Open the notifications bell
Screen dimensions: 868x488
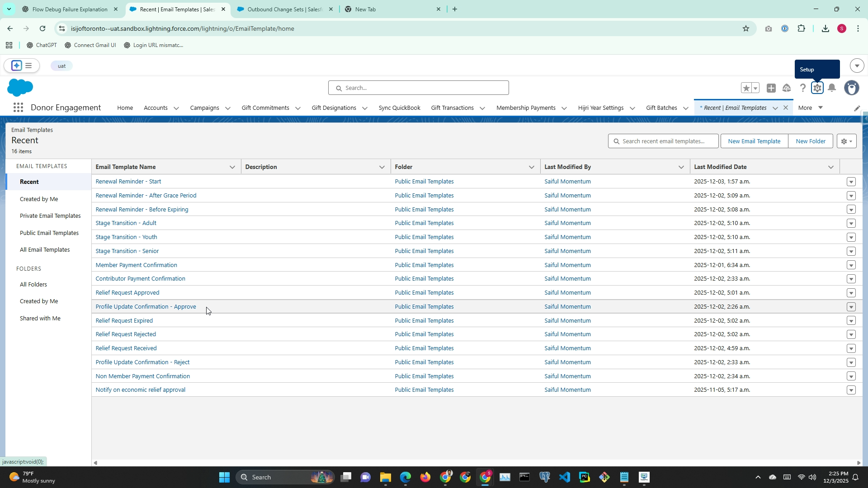click(x=832, y=88)
